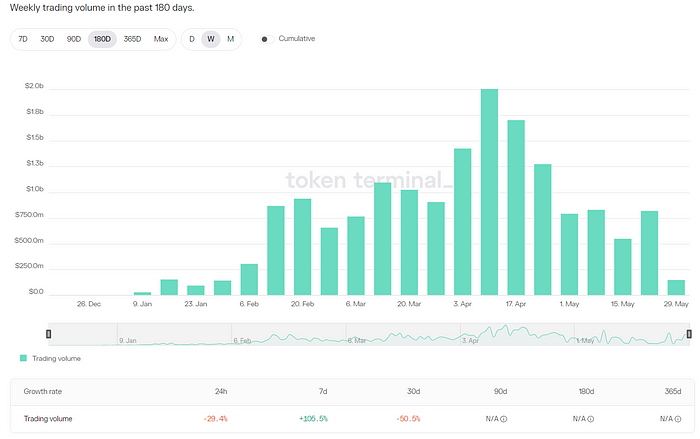Set granularity to daily (D)

click(x=192, y=39)
